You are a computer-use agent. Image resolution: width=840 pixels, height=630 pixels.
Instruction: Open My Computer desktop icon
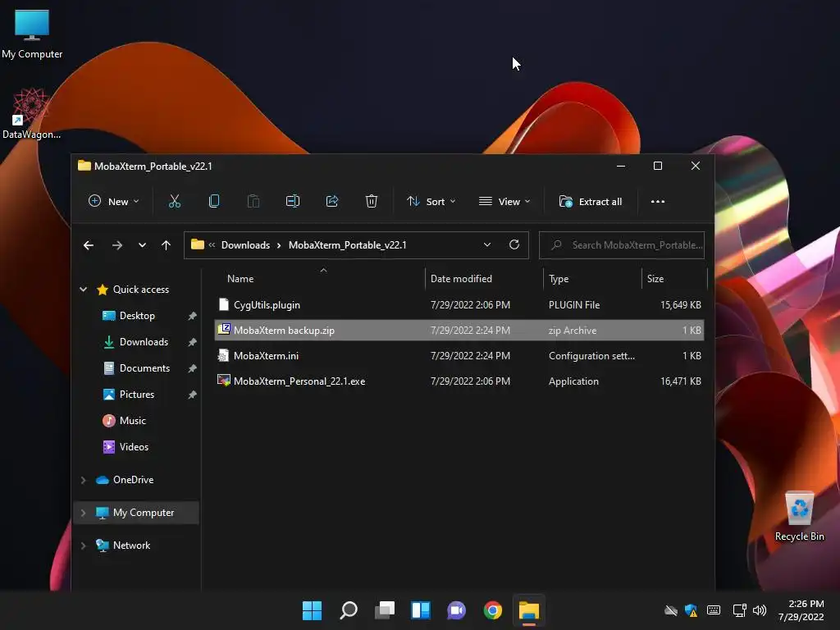pos(32,33)
